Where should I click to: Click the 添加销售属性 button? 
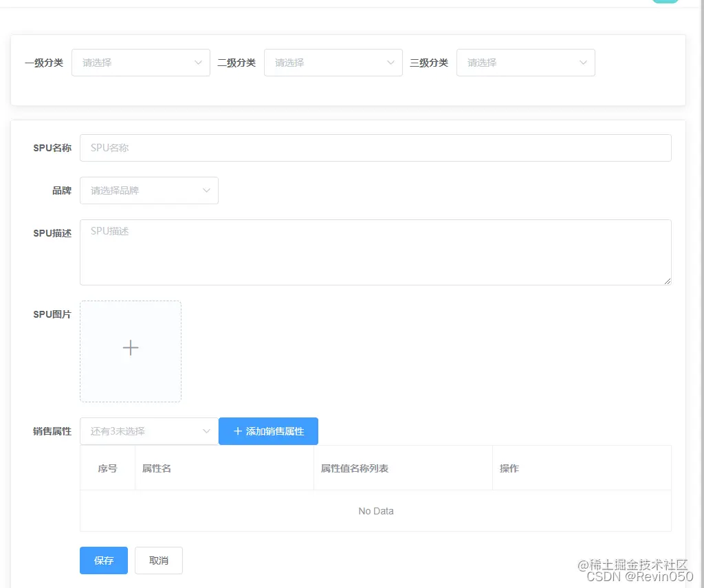pos(268,431)
